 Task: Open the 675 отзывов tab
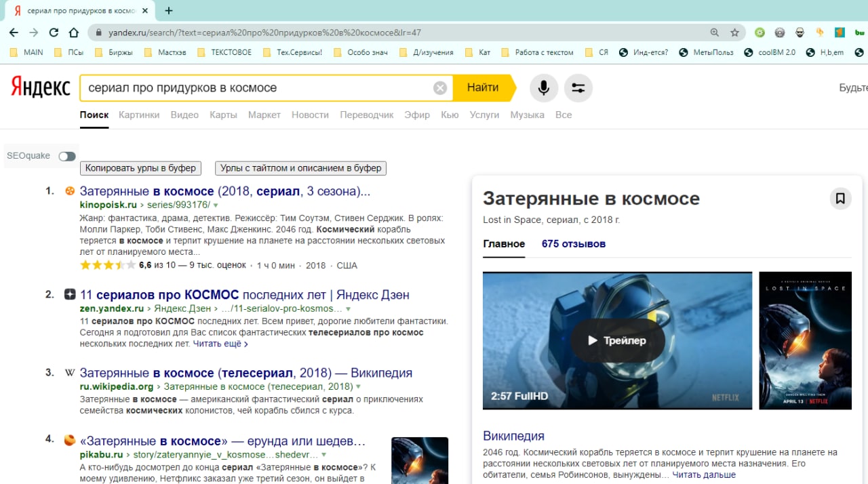pyautogui.click(x=574, y=244)
